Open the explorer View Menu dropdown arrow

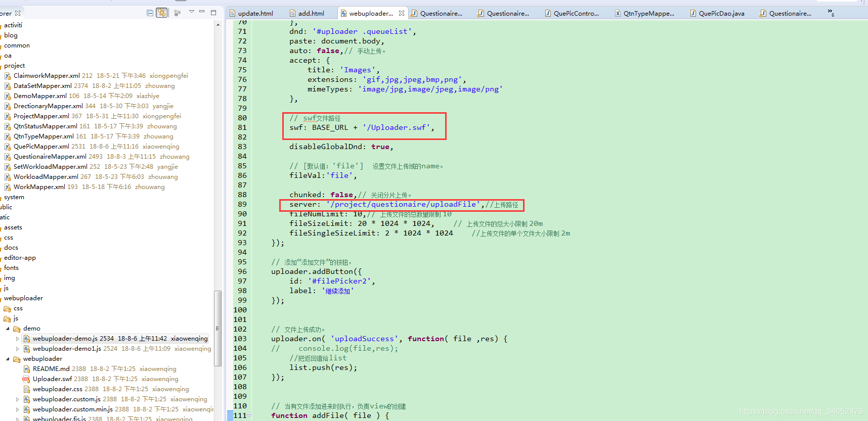coord(192,12)
